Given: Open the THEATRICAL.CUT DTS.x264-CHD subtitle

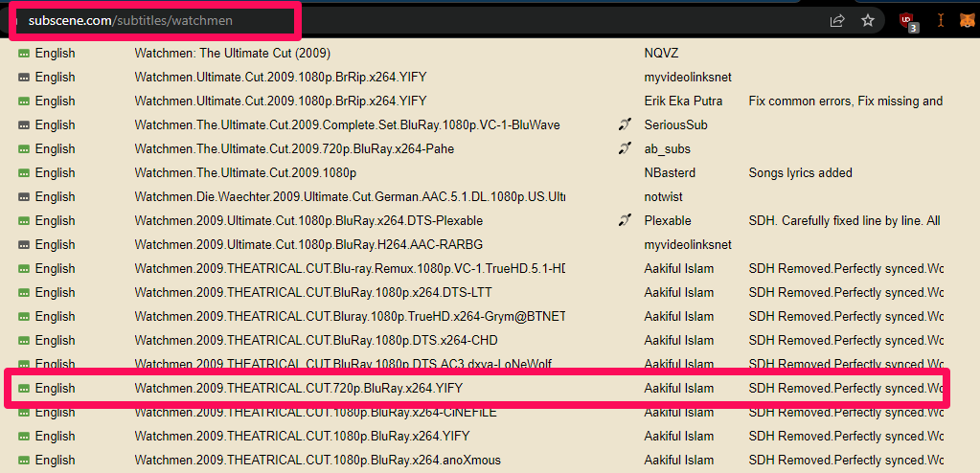Looking at the screenshot, I should click(x=316, y=341).
